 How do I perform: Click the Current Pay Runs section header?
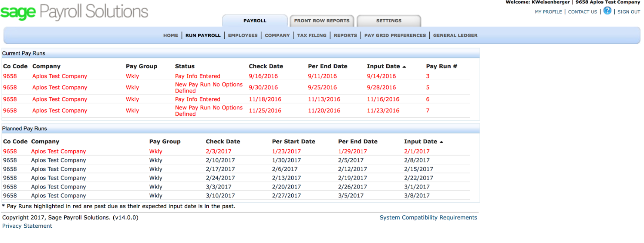[x=240, y=53]
